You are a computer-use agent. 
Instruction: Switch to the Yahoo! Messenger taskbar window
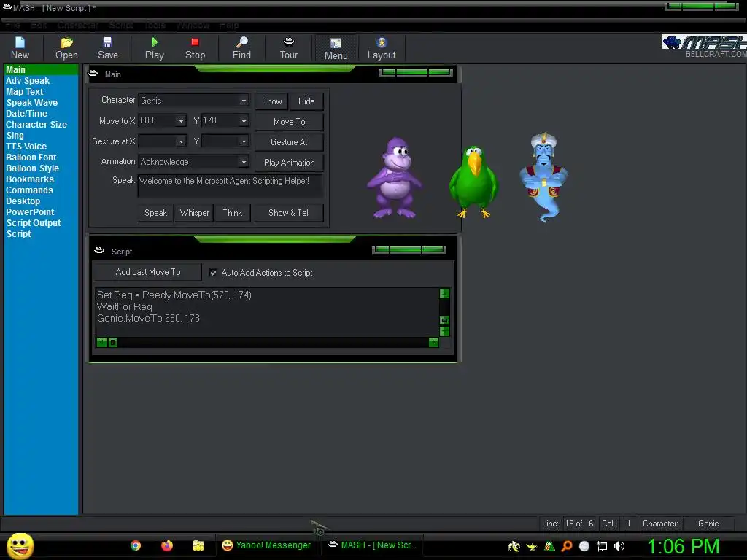[267, 545]
